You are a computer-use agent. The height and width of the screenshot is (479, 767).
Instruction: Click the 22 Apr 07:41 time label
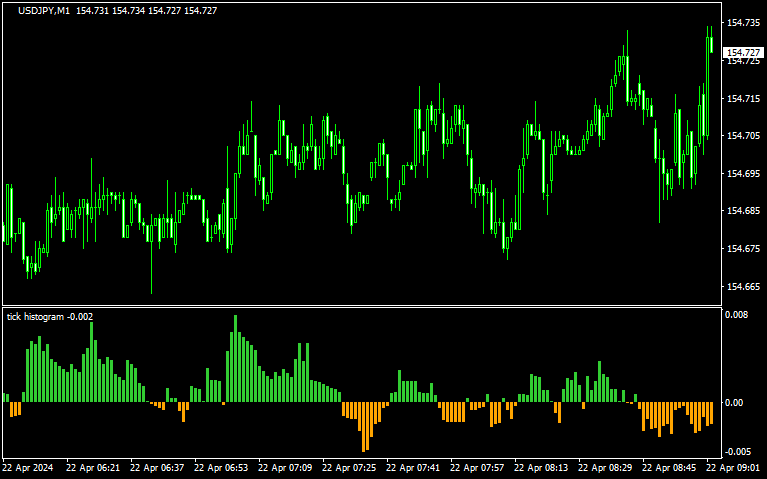point(413,467)
